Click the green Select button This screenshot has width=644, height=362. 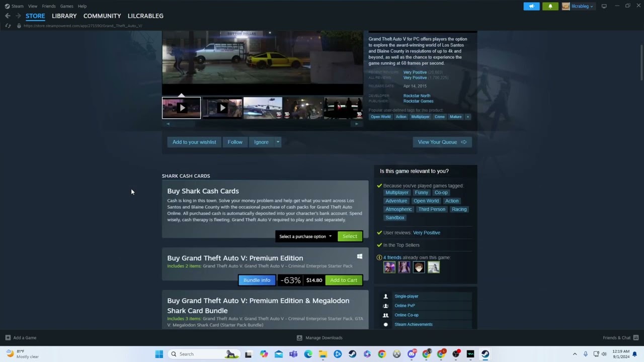[350, 236]
